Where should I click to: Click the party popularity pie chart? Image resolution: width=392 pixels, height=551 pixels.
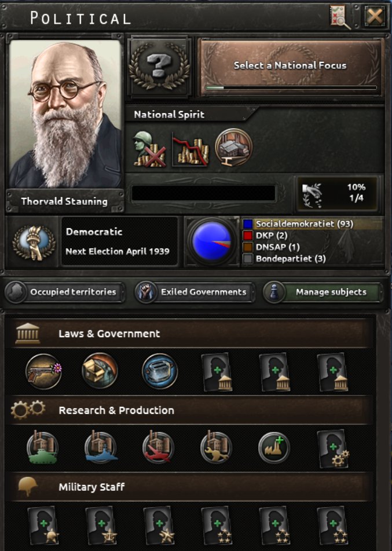212,241
